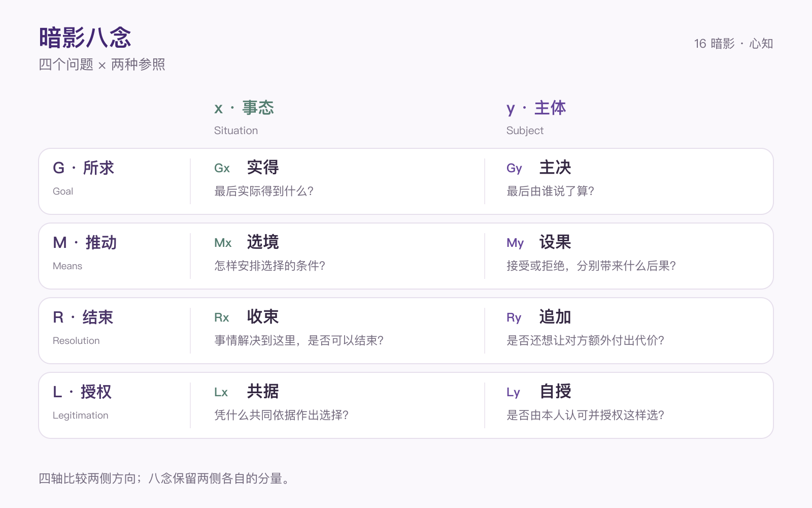Screen dimensions: 812x508
Task: Click the question 事情解决到这里,是否可以结束?
Action: [x=299, y=340]
